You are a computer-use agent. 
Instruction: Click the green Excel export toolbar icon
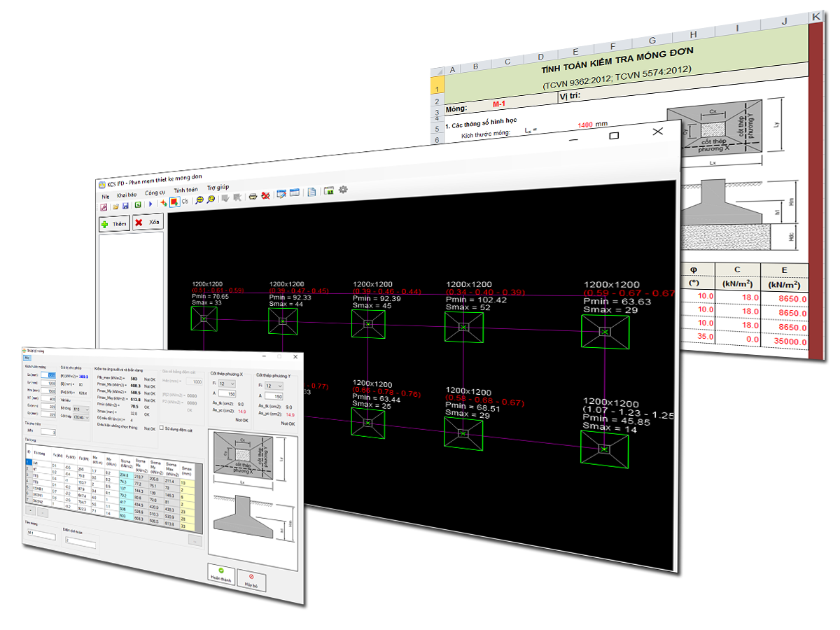click(x=138, y=205)
